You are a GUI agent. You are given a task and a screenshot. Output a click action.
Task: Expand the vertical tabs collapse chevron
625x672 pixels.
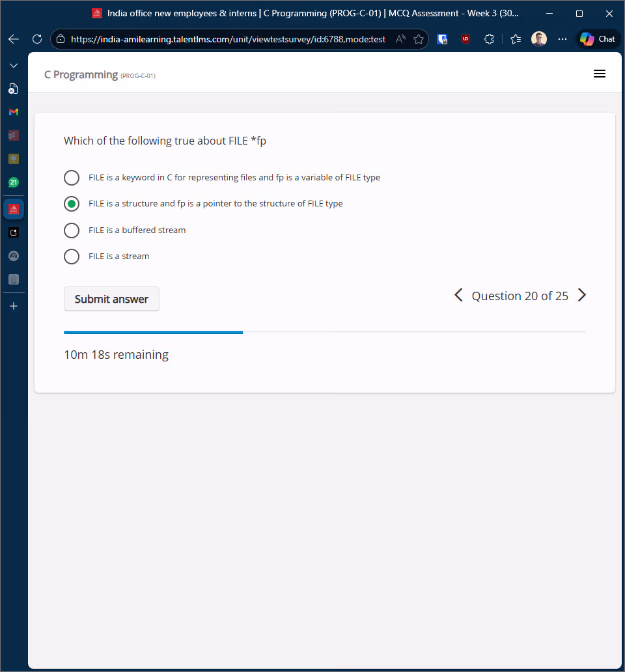(x=14, y=66)
